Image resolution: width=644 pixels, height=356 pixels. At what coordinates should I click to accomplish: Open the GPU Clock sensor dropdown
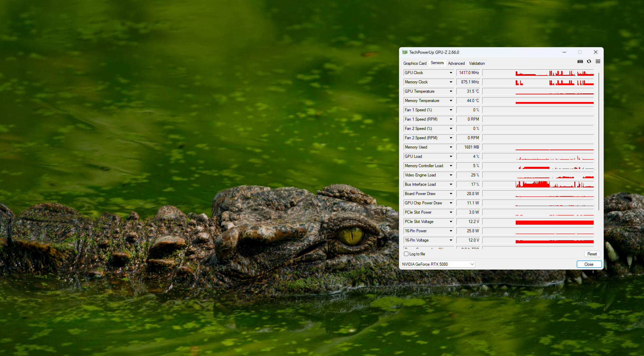[450, 73]
